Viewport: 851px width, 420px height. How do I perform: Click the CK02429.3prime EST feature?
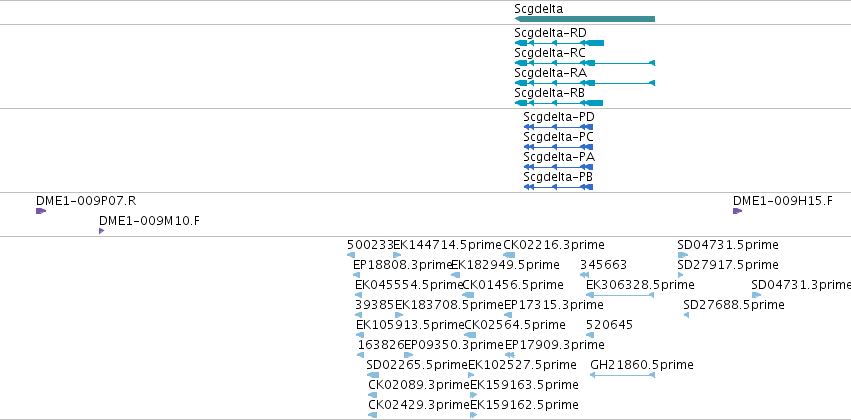tap(372, 415)
